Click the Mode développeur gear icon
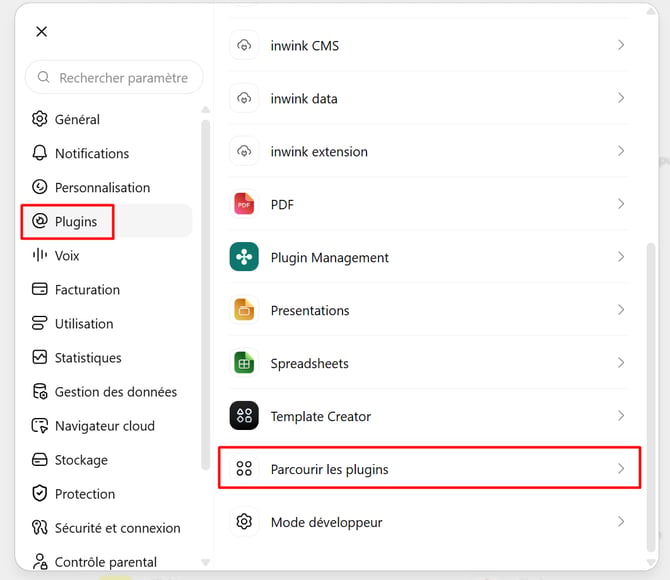 [244, 521]
